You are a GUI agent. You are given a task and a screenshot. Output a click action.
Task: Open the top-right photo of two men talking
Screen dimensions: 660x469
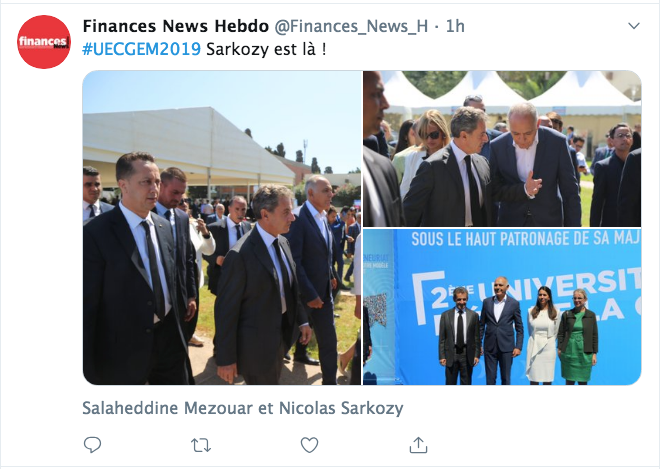pos(502,149)
